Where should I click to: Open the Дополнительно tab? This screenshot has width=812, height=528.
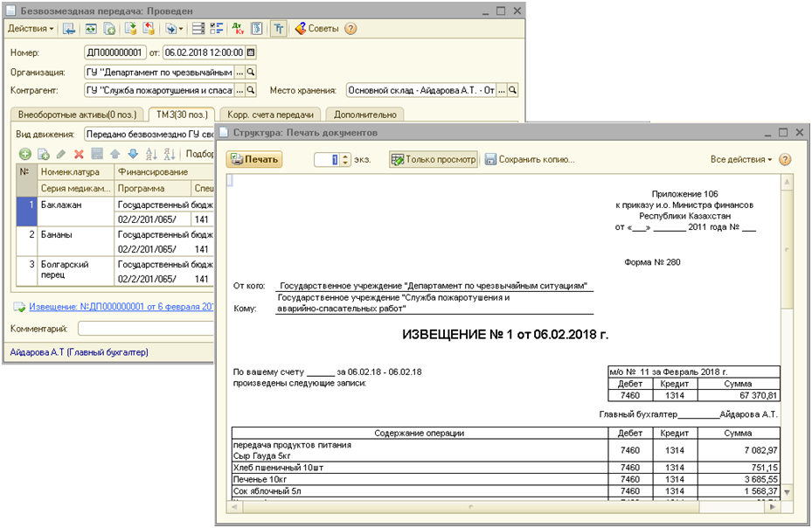click(x=365, y=115)
